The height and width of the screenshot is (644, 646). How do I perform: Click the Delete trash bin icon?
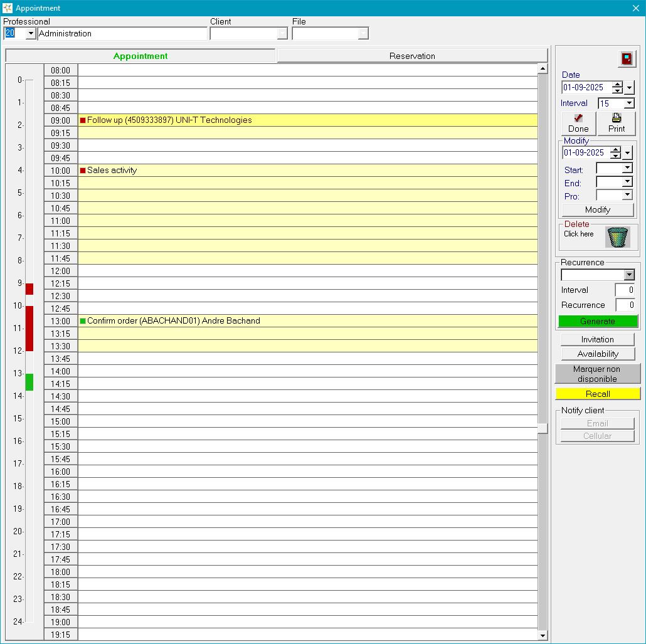[x=617, y=238]
